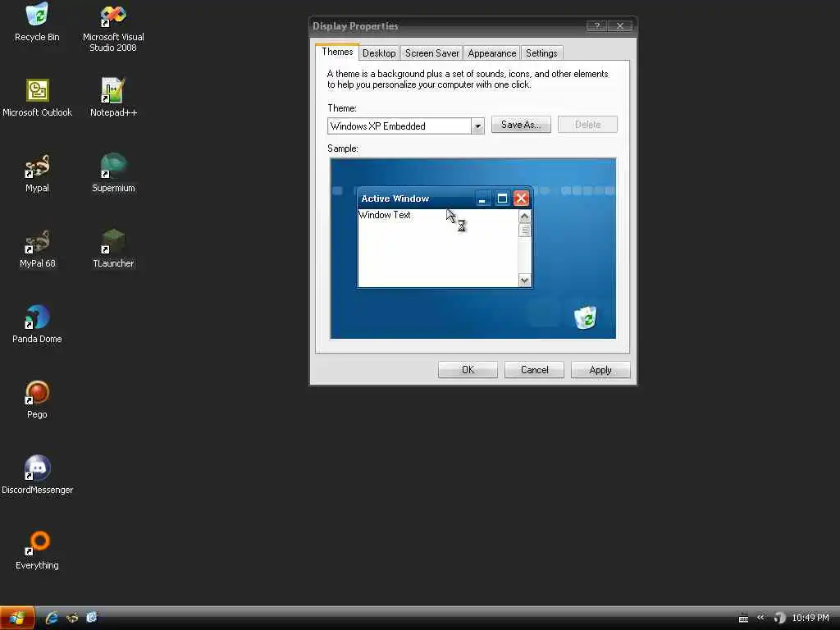Open the Theme dropdown arrow
840x630 pixels.
coord(477,126)
